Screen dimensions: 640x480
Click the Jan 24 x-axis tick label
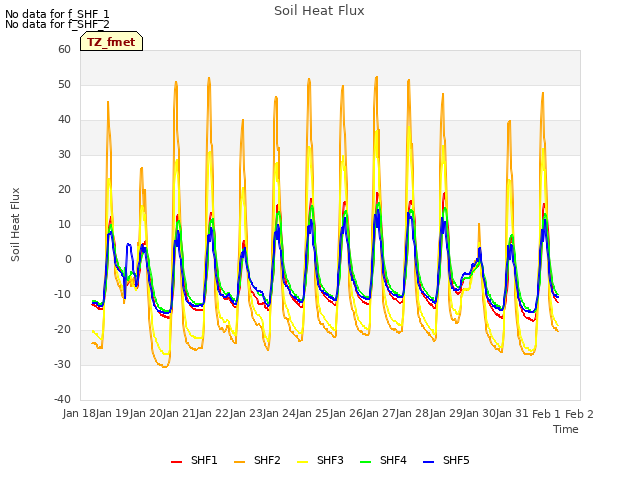pos(279,413)
